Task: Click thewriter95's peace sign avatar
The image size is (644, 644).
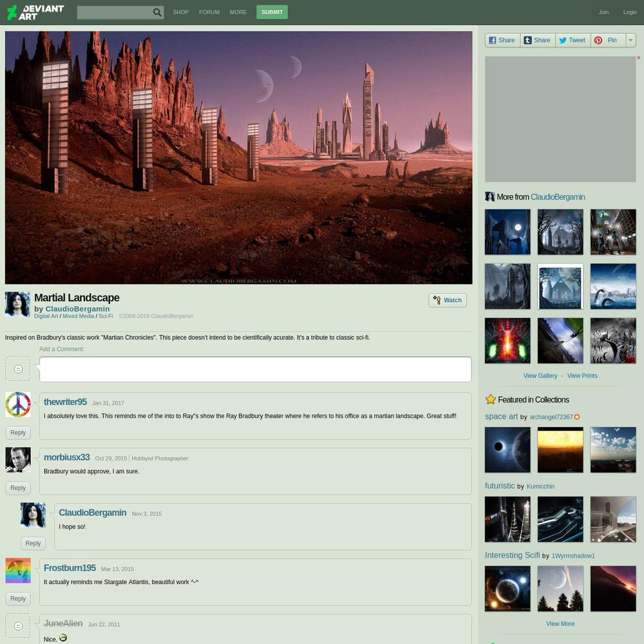Action: click(x=18, y=404)
